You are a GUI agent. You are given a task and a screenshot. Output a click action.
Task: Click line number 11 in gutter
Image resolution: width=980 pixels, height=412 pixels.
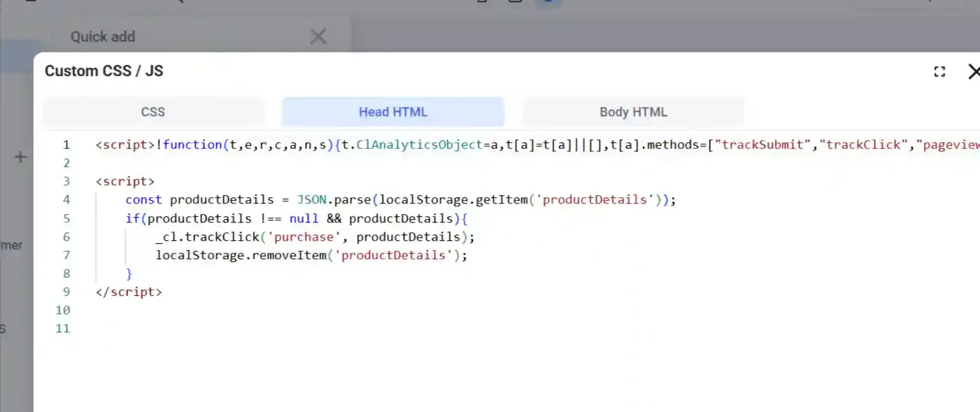tap(63, 328)
